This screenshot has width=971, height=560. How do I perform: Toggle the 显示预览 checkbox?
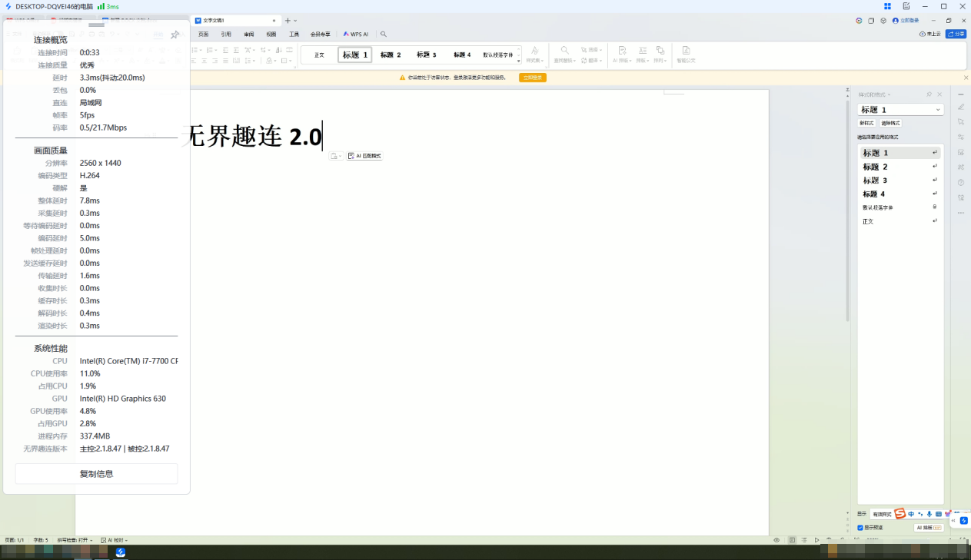860,528
